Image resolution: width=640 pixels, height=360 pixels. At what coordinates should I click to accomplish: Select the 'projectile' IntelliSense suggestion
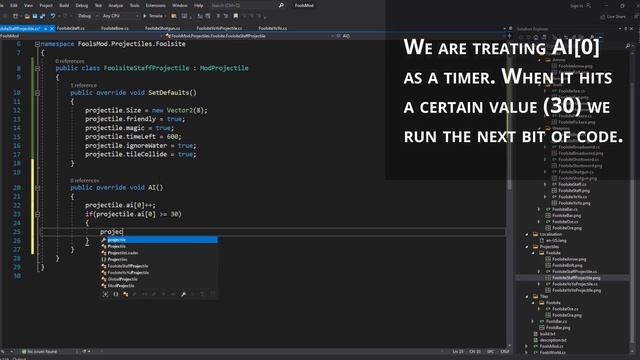159,240
